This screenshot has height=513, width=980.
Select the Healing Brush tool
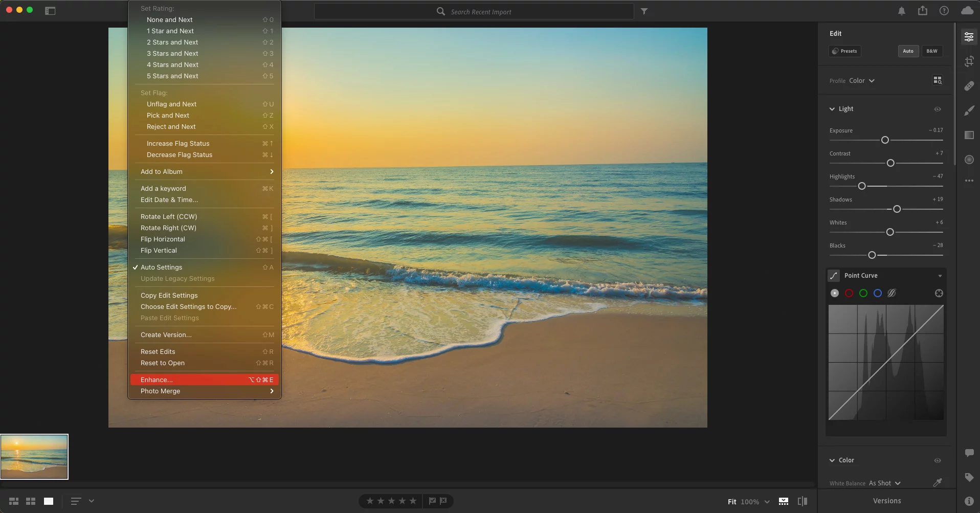(x=969, y=86)
